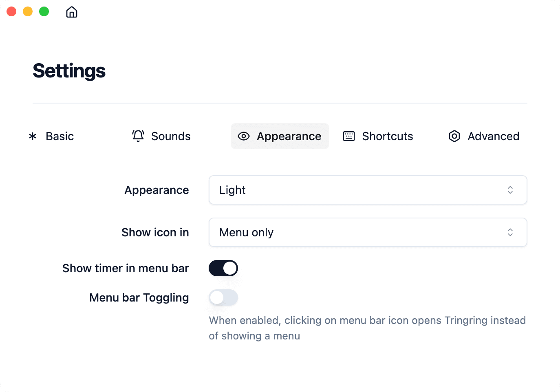Screen dimensions: 560x392
Task: Minimize the window with the yellow button
Action: point(28,11)
